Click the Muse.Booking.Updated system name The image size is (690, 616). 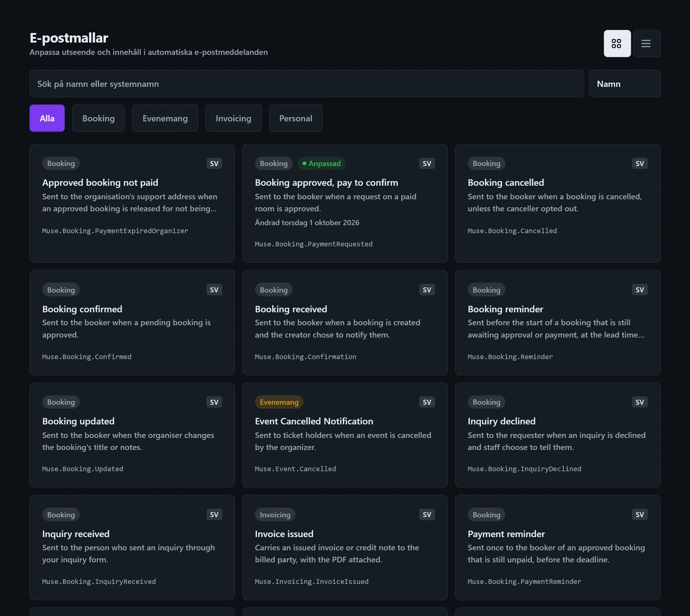click(x=83, y=469)
